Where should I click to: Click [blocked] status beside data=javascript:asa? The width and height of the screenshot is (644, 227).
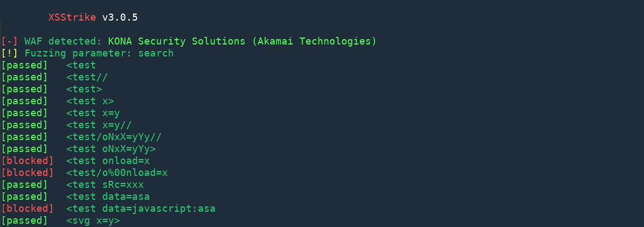click(x=27, y=209)
